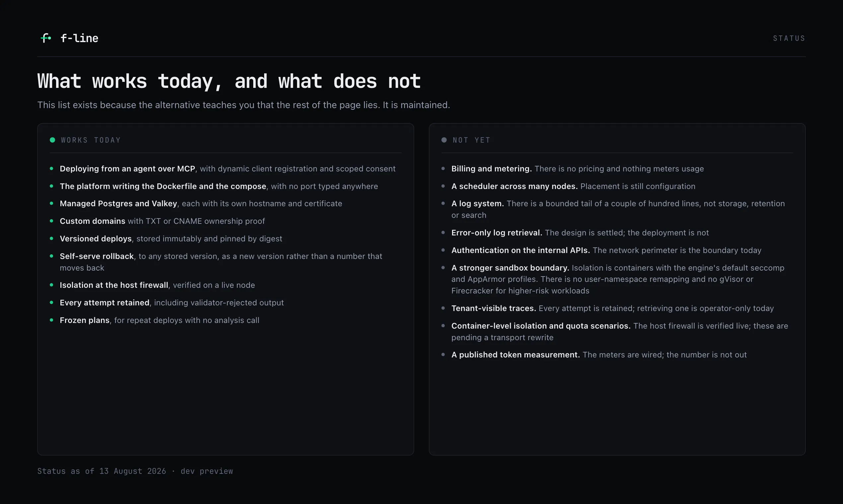This screenshot has height=504, width=843.
Task: Click the grey bullet beside 'Billing and metering.'
Action: coord(443,168)
